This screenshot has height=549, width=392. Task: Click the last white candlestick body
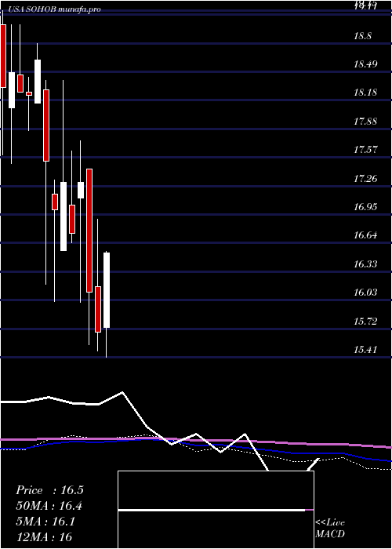coord(107,290)
